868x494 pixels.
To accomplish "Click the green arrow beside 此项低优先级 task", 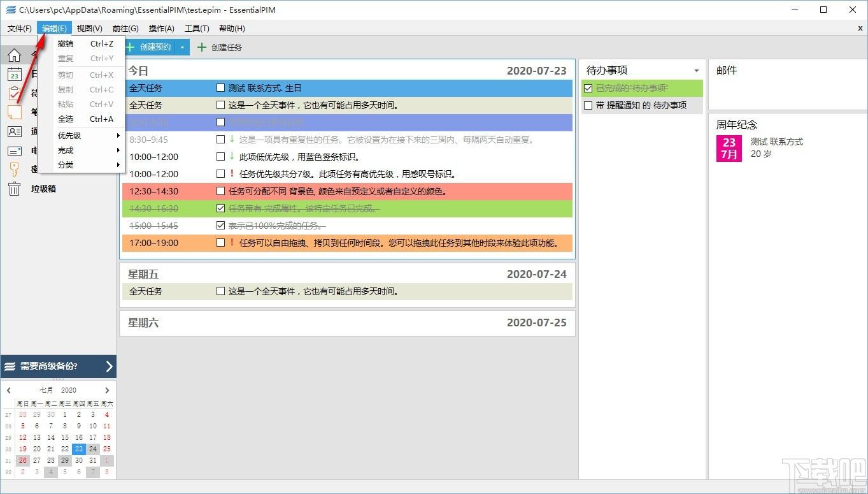I will [232, 156].
